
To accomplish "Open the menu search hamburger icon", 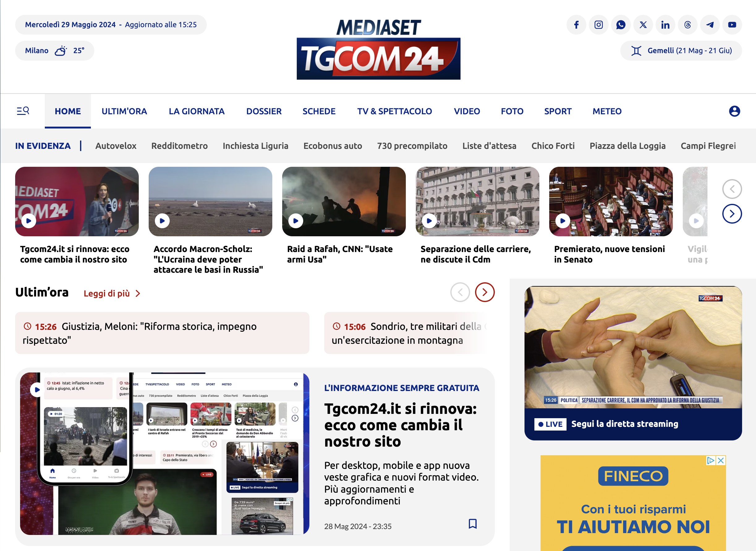I will tap(23, 111).
